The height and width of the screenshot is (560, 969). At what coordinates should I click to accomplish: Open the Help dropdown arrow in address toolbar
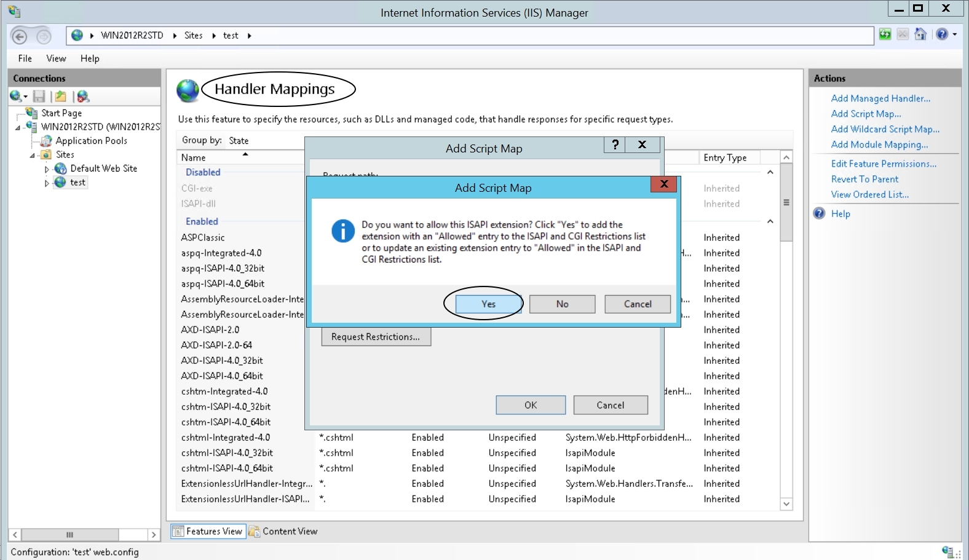tap(955, 34)
